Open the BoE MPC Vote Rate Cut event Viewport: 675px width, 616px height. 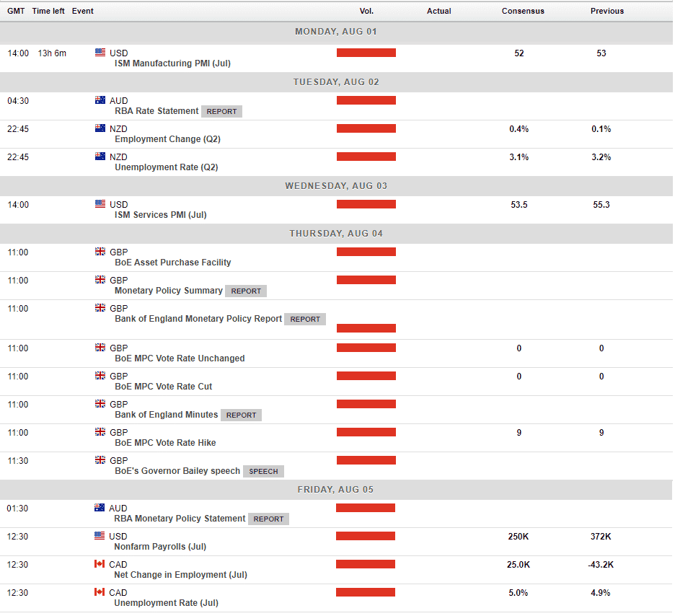pos(164,387)
